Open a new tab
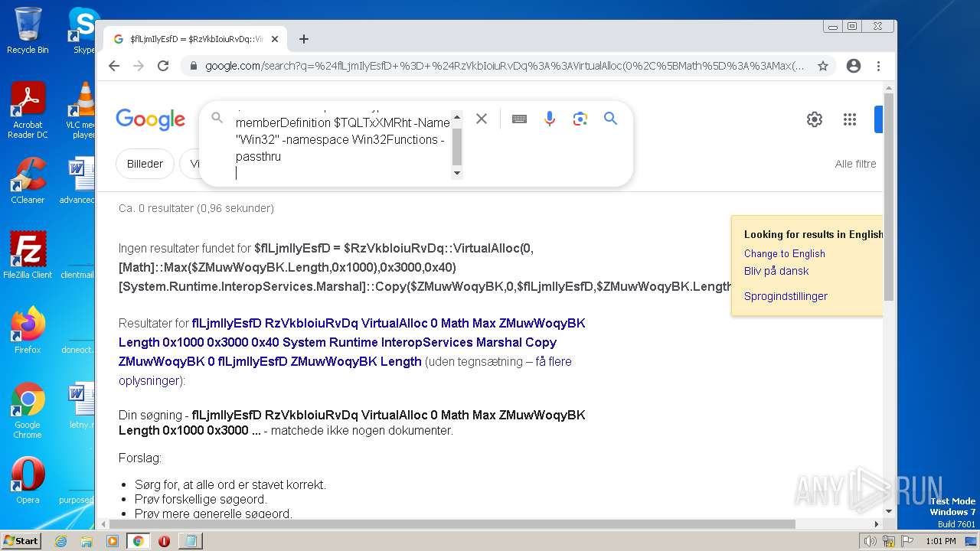Image resolution: width=980 pixels, height=551 pixels. 304,39
